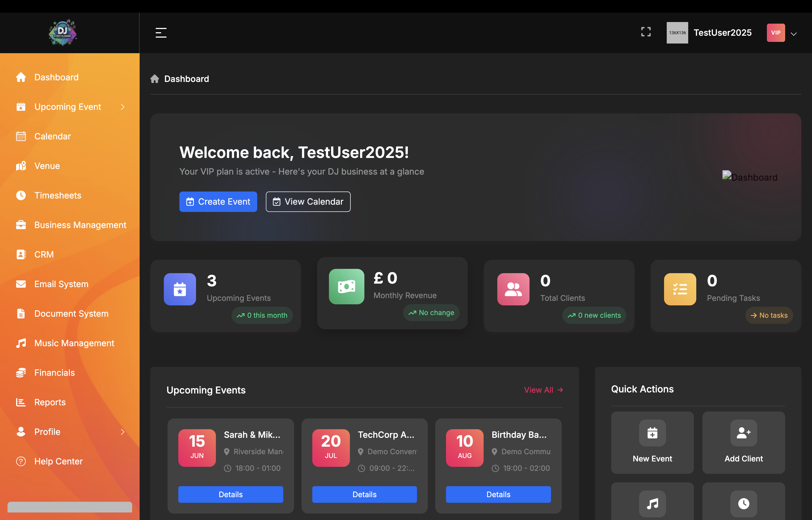Click the Business Management briefcase icon
This screenshot has height=520, width=812.
21,225
